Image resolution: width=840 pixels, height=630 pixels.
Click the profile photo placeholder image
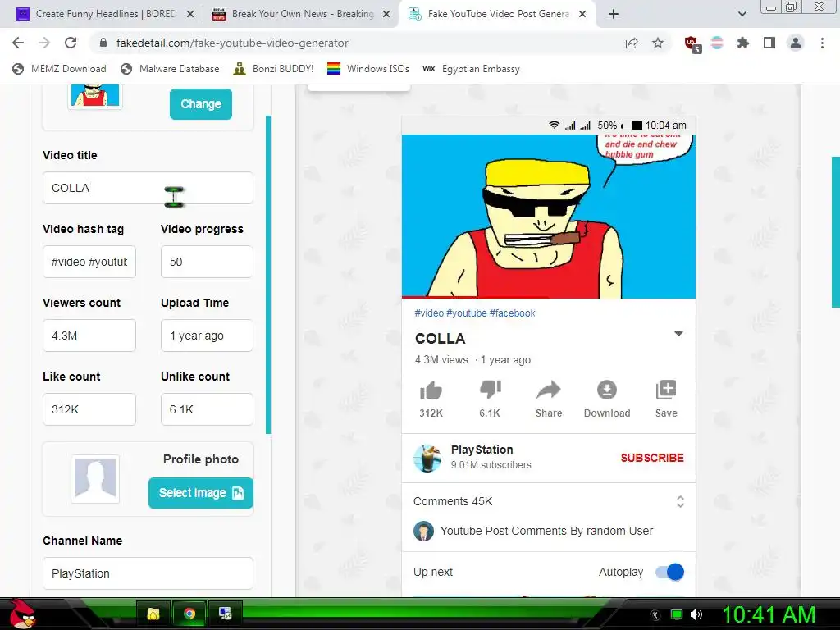tap(95, 479)
